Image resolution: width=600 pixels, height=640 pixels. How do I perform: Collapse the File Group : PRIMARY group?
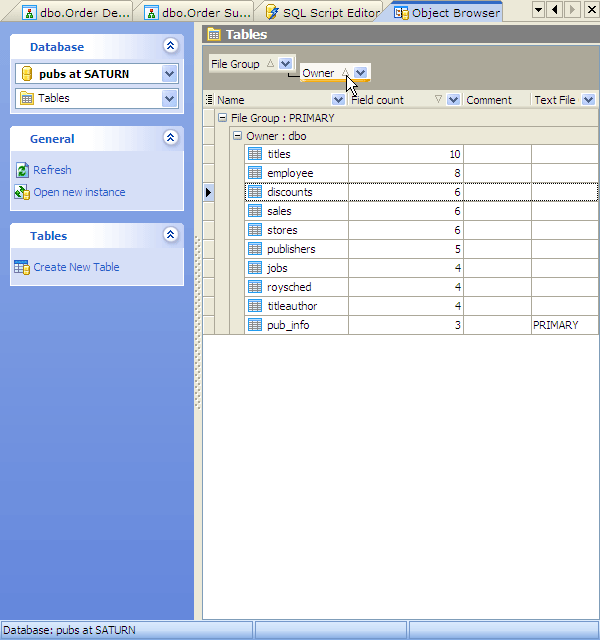(222, 118)
